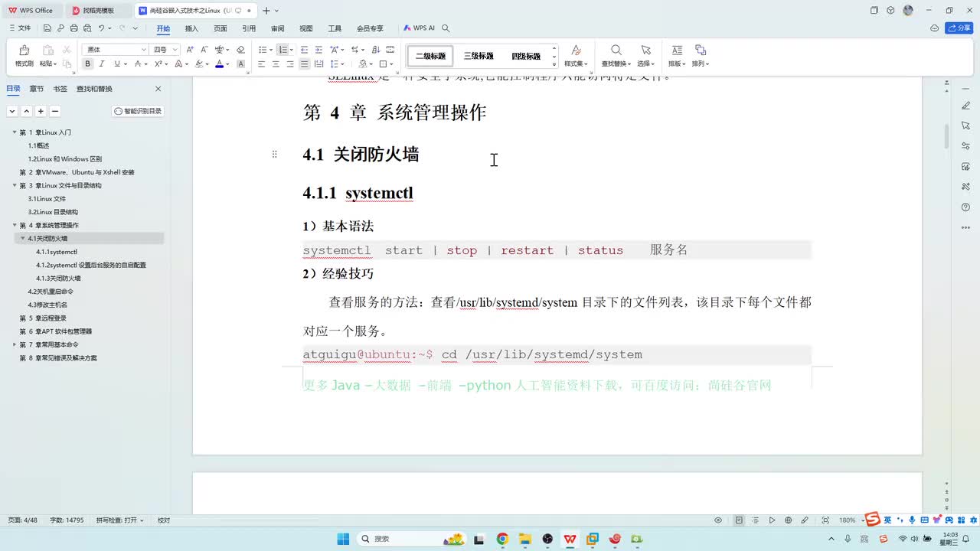Image resolution: width=980 pixels, height=551 pixels.
Task: Select justify alignment
Action: (305, 64)
